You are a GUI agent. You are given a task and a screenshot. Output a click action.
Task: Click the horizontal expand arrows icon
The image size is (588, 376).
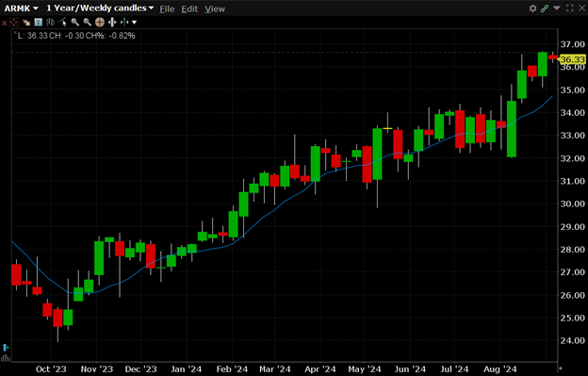[x=112, y=23]
